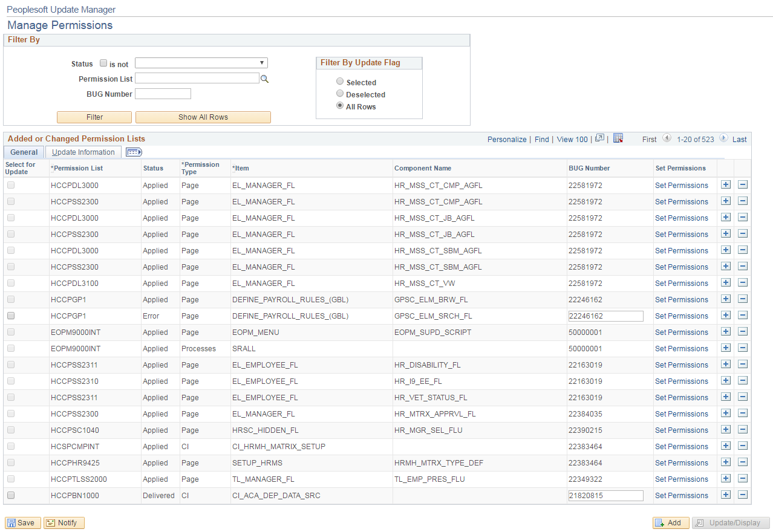773x532 pixels.
Task: Open Set Permissions for EOPM_MENU row
Action: click(681, 332)
